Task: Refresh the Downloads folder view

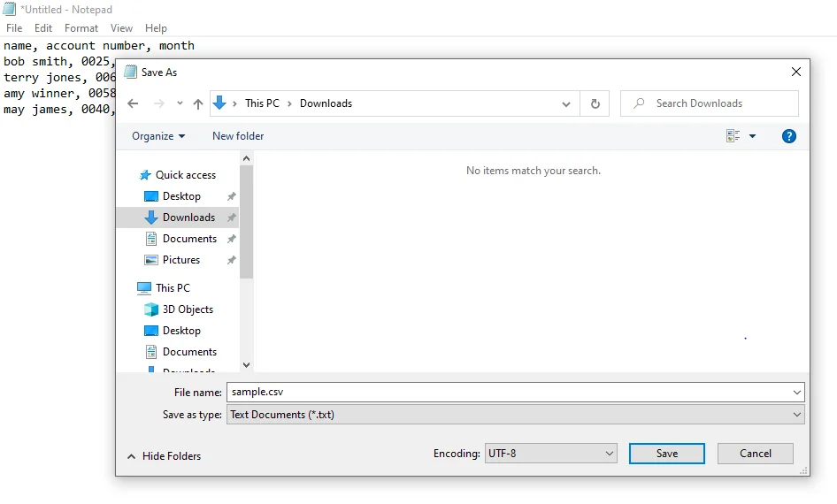Action: [595, 103]
